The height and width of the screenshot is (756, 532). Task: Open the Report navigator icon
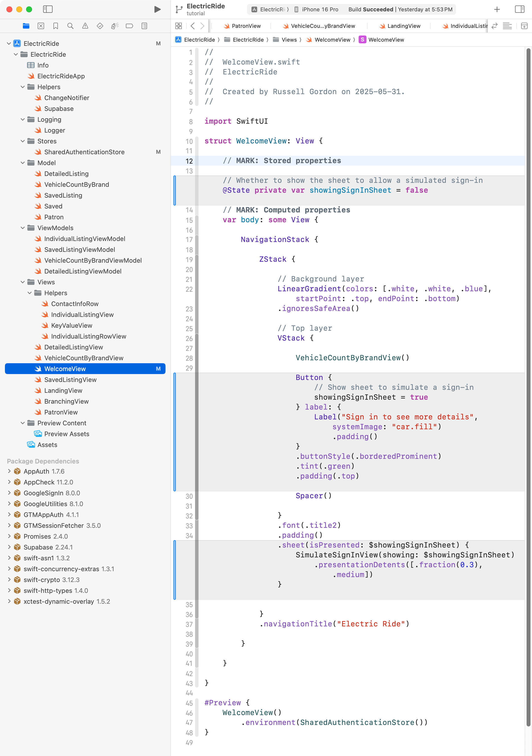pyautogui.click(x=144, y=26)
